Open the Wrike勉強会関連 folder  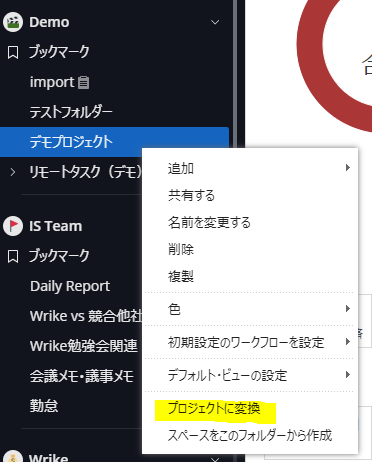click(x=83, y=346)
